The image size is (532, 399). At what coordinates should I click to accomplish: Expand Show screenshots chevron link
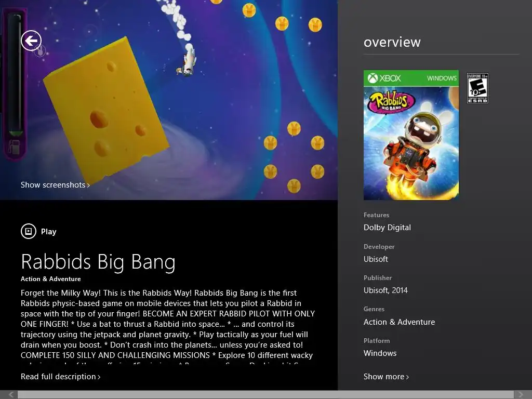[55, 185]
